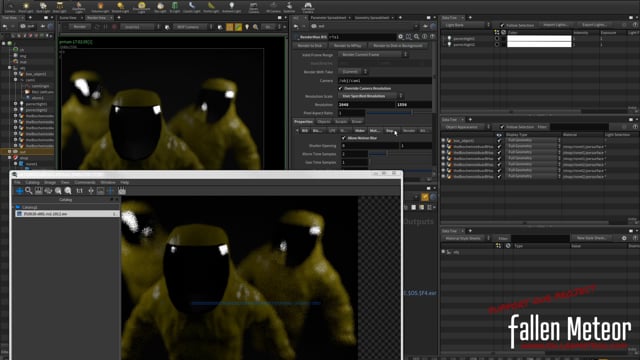Click Render to Disk button
This screenshot has width=640, height=360.
tap(310, 46)
